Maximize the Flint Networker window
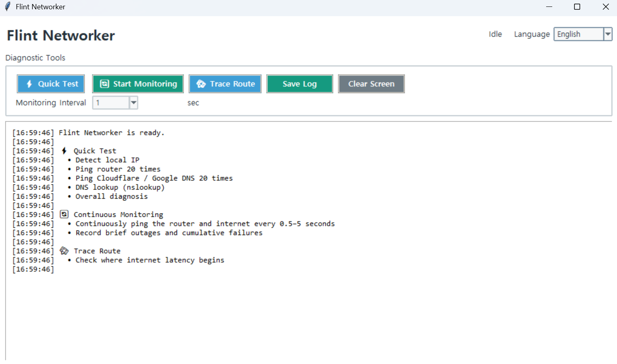 [577, 7]
